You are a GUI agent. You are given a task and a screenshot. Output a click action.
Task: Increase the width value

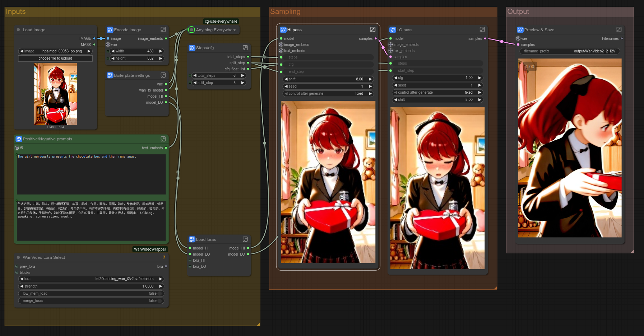[161, 51]
